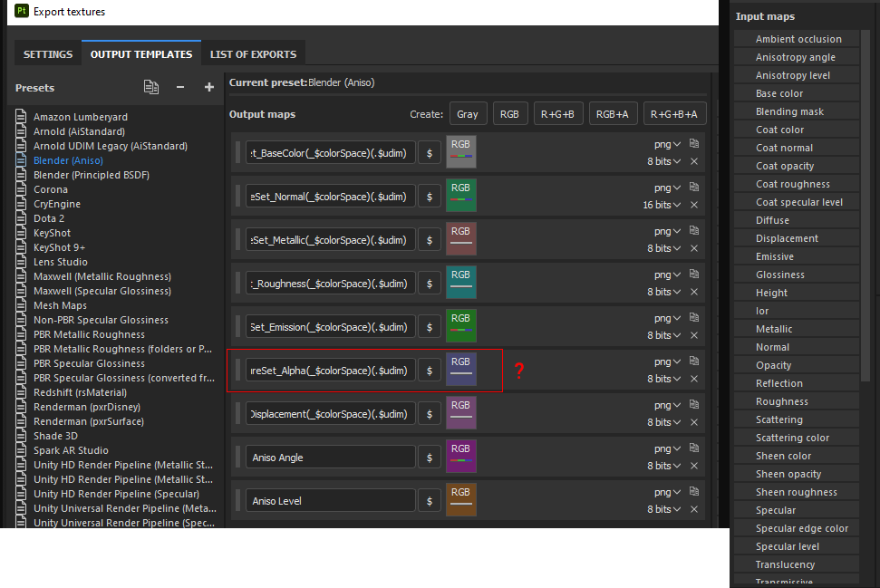Switch to the Settings tab
The width and height of the screenshot is (880, 588).
tap(48, 54)
